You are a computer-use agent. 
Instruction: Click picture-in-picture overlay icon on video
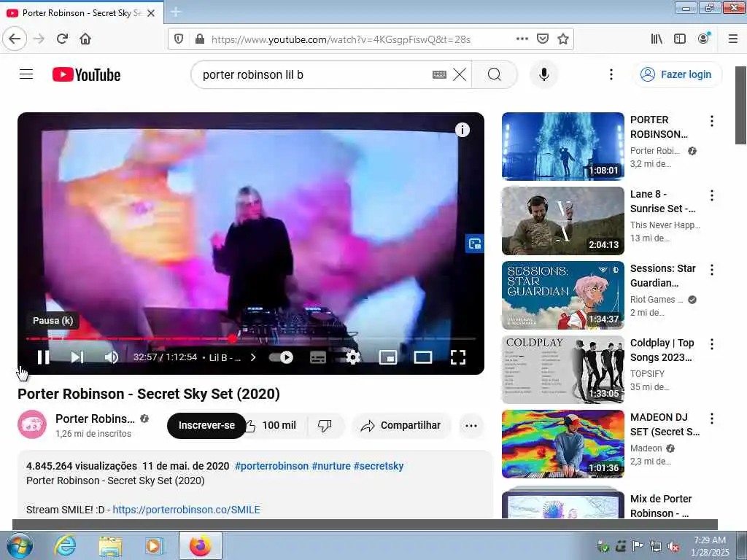(x=474, y=244)
